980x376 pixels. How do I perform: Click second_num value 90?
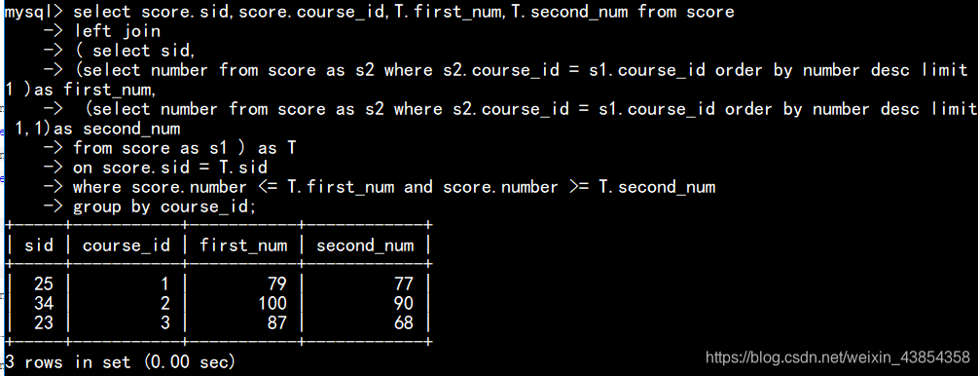click(x=404, y=303)
